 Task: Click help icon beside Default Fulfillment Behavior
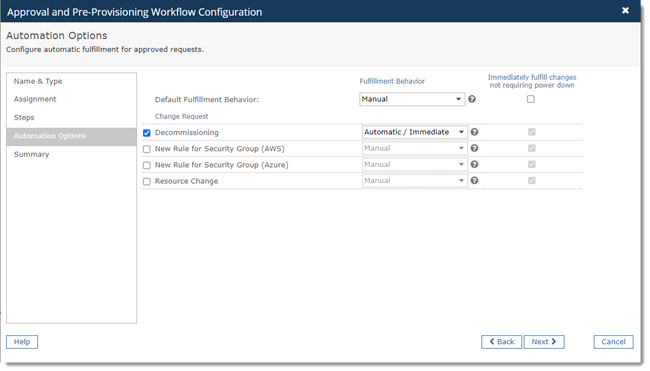pyautogui.click(x=472, y=99)
